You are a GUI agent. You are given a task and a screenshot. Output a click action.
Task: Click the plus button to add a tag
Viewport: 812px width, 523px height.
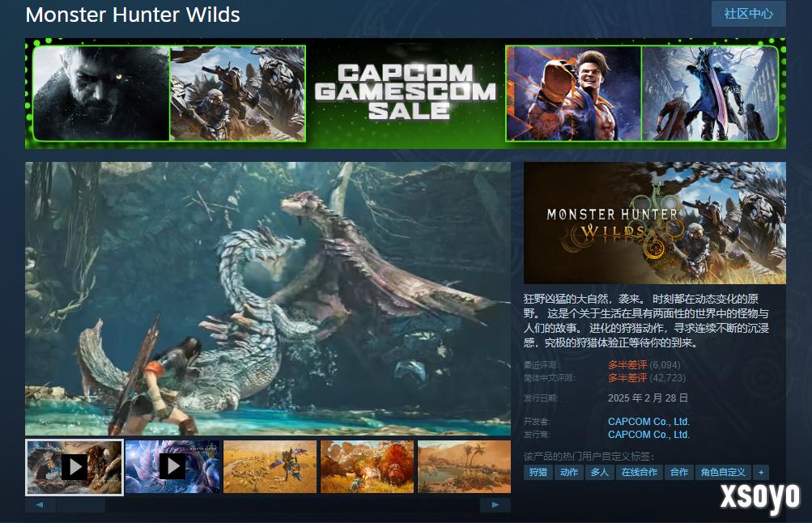[x=761, y=472]
